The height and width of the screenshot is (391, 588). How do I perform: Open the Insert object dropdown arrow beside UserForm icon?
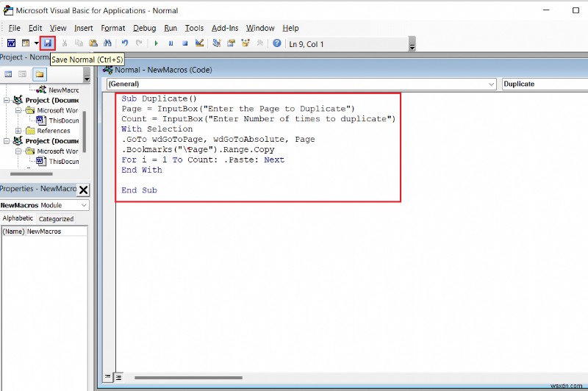click(x=36, y=43)
